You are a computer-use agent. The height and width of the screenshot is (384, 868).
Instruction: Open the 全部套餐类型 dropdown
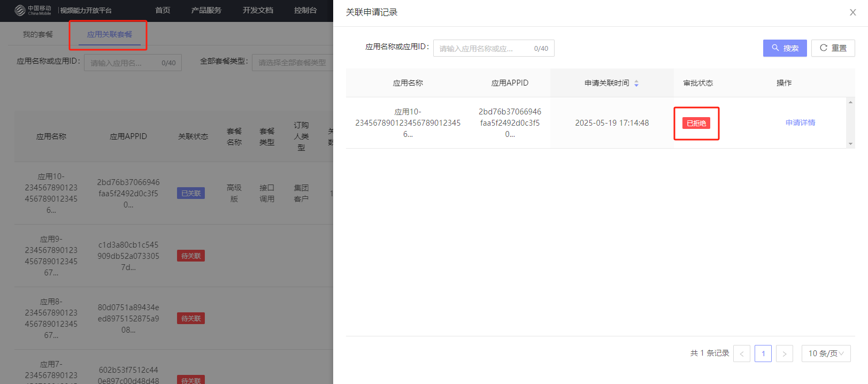293,63
